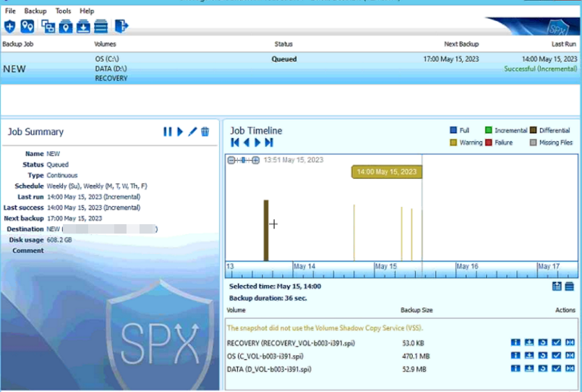Click download-arrow icon in DATA row
The image size is (582, 392).
pos(529,369)
